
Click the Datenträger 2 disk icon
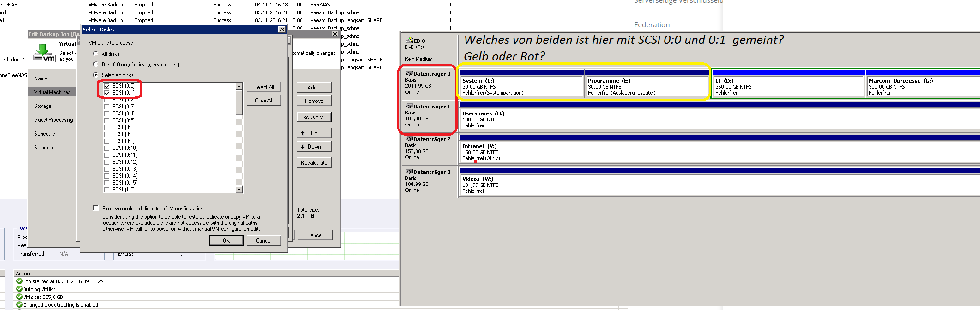[409, 139]
